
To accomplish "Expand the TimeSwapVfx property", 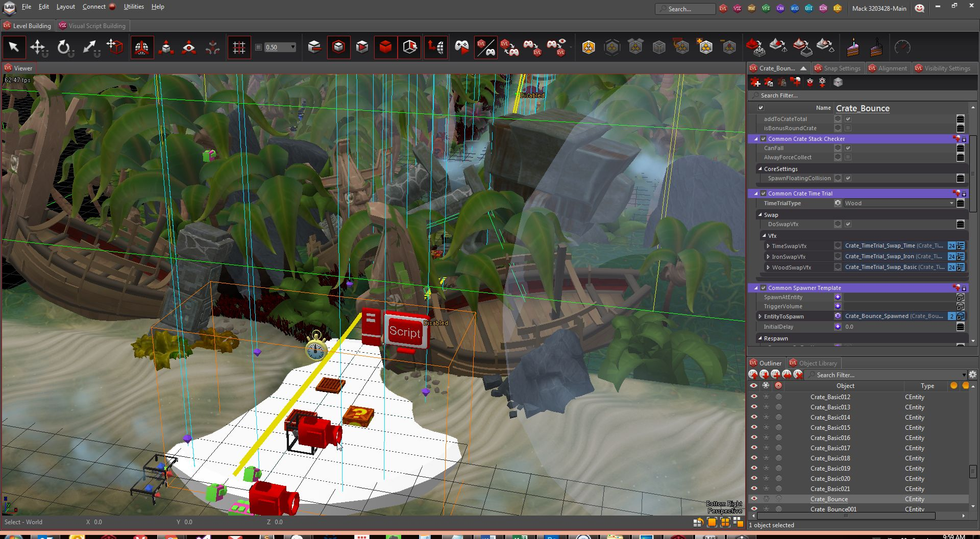I will tap(768, 246).
